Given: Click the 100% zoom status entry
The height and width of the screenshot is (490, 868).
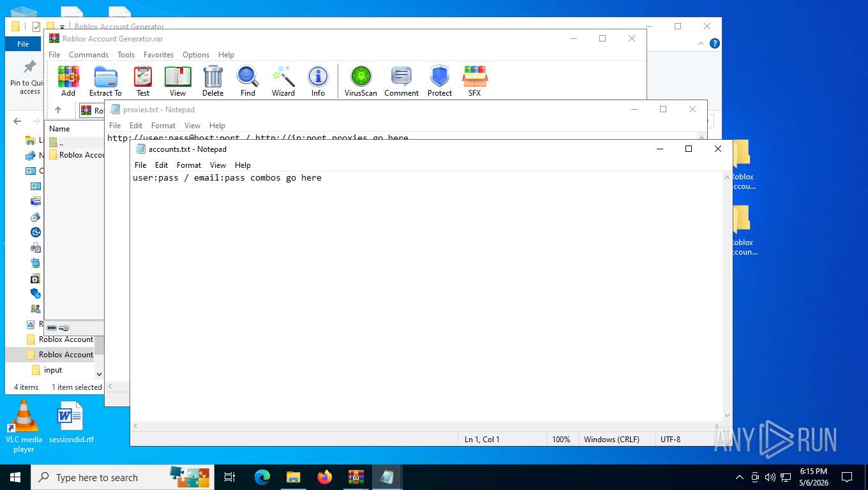Looking at the screenshot, I should (x=561, y=440).
